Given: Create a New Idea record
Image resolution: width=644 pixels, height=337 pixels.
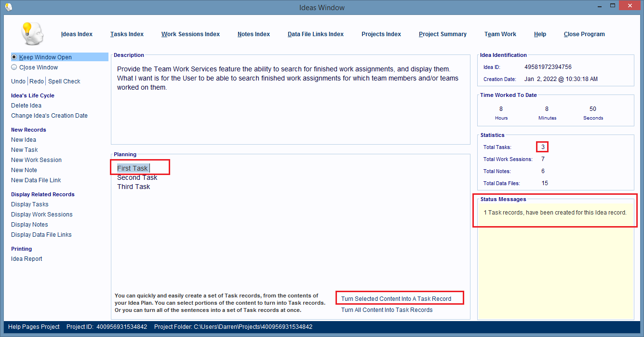Looking at the screenshot, I should 24,140.
